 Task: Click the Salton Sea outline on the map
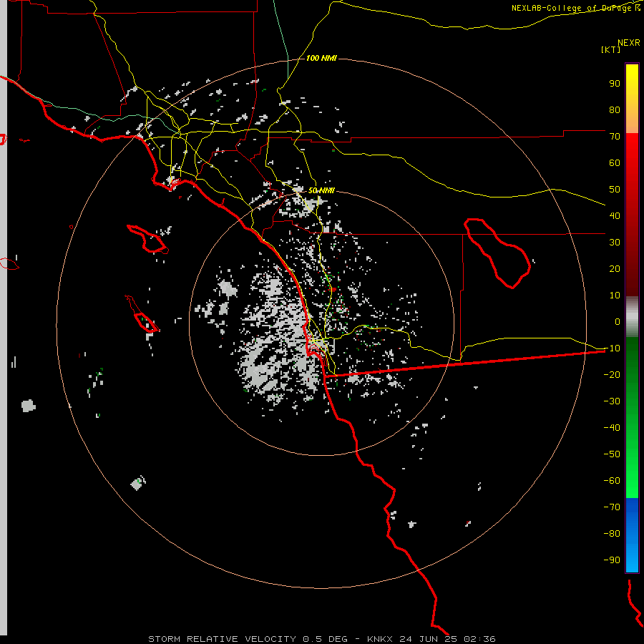(497, 253)
